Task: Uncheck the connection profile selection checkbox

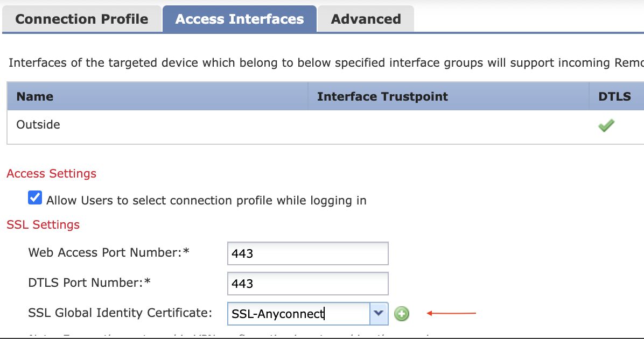Action: click(34, 197)
